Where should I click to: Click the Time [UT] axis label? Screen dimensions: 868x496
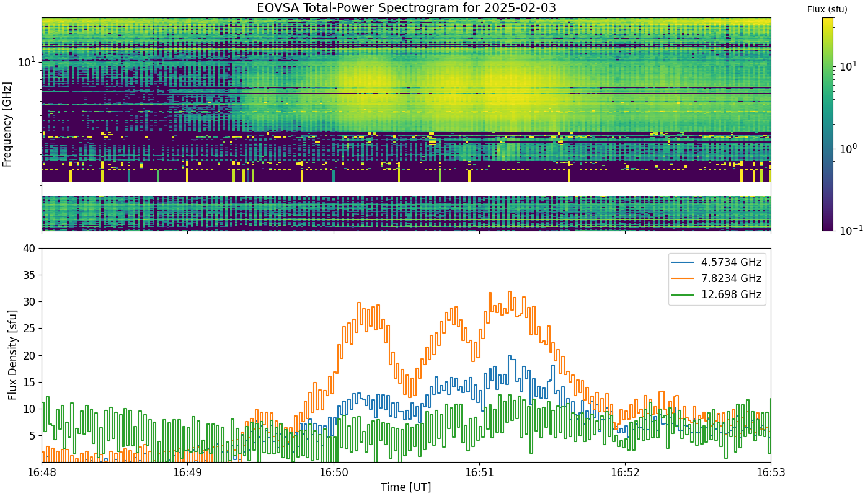(406, 487)
